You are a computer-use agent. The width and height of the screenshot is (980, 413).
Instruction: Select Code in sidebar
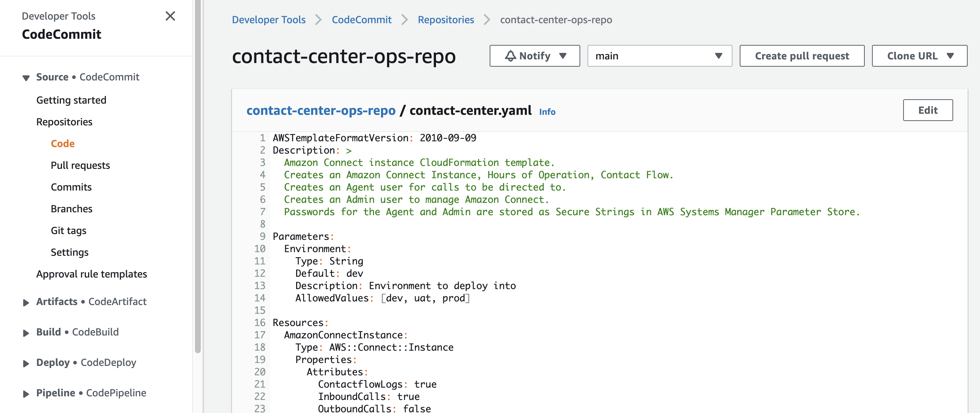63,143
